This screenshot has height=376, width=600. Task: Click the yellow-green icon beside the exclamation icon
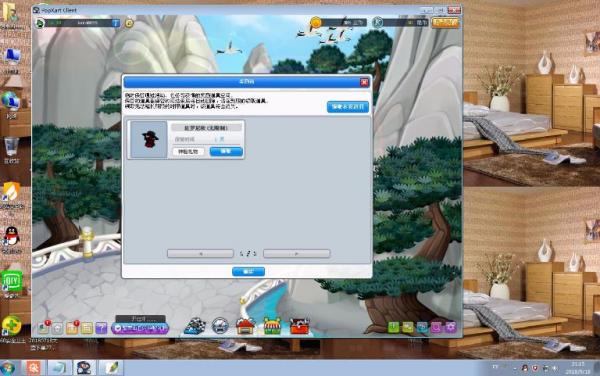tap(408, 327)
